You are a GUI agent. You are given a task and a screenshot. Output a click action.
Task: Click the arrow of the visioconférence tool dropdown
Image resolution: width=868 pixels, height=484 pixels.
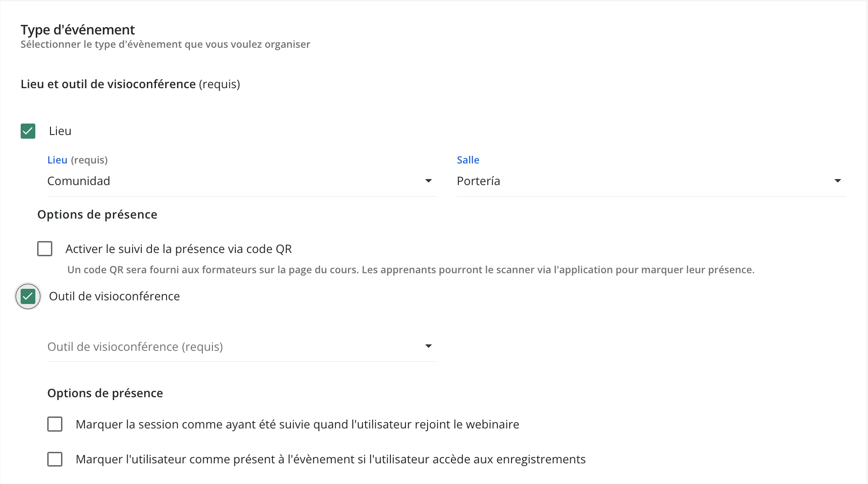click(428, 346)
